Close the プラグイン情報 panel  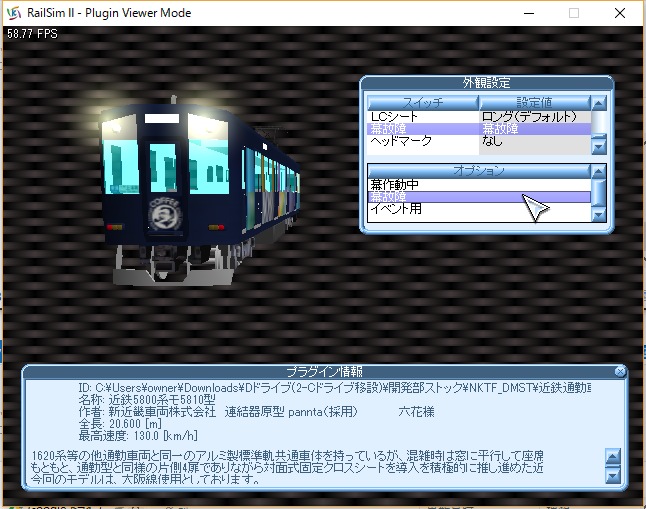620,372
